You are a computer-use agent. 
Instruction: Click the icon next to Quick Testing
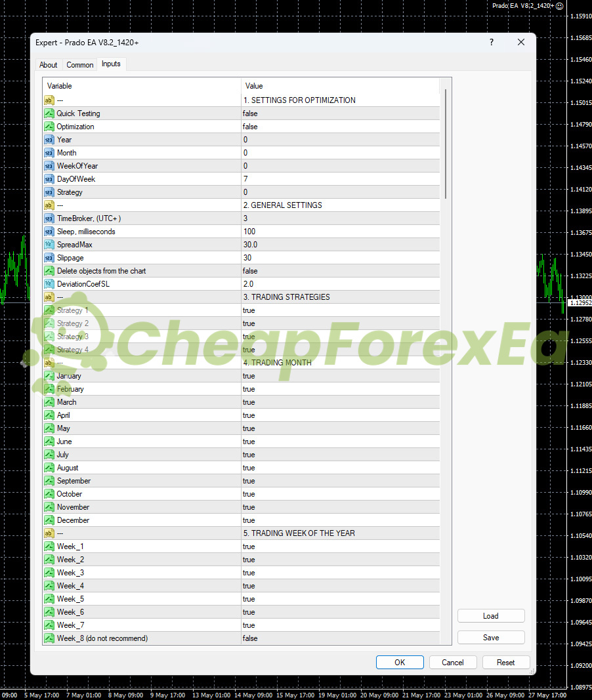(49, 113)
